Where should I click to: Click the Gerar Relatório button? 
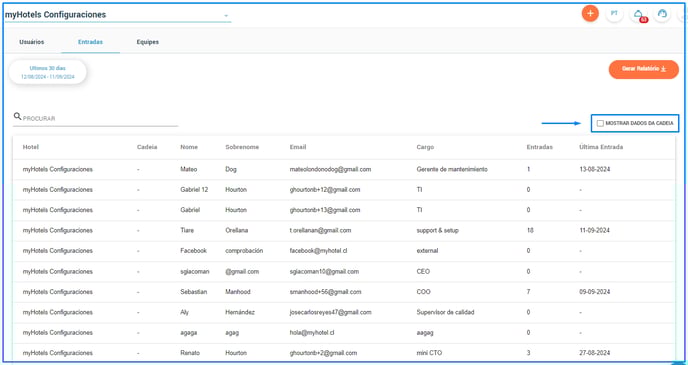[644, 69]
